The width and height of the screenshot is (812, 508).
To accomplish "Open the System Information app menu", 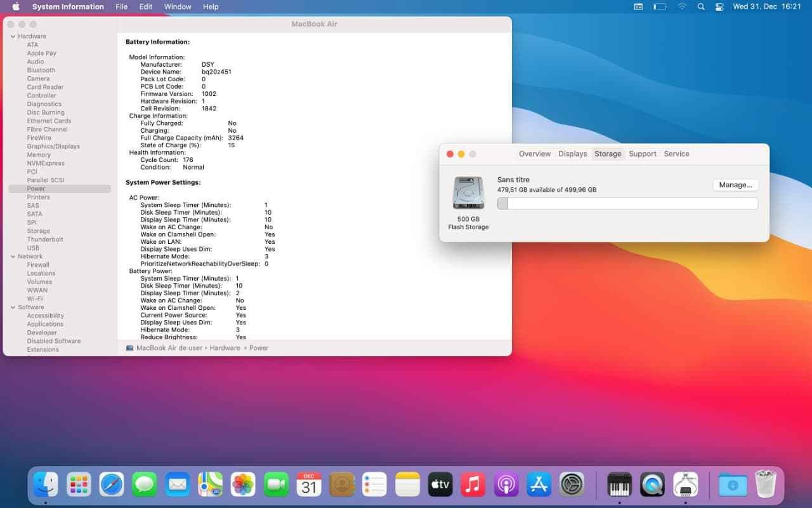I will click(x=68, y=6).
